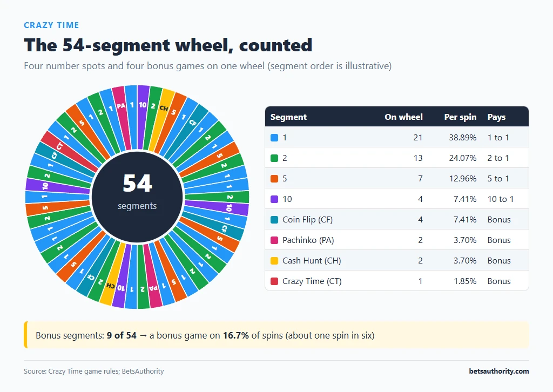Click the 16.7% figure in the callout
The height and width of the screenshot is (392, 553).
[x=236, y=335]
